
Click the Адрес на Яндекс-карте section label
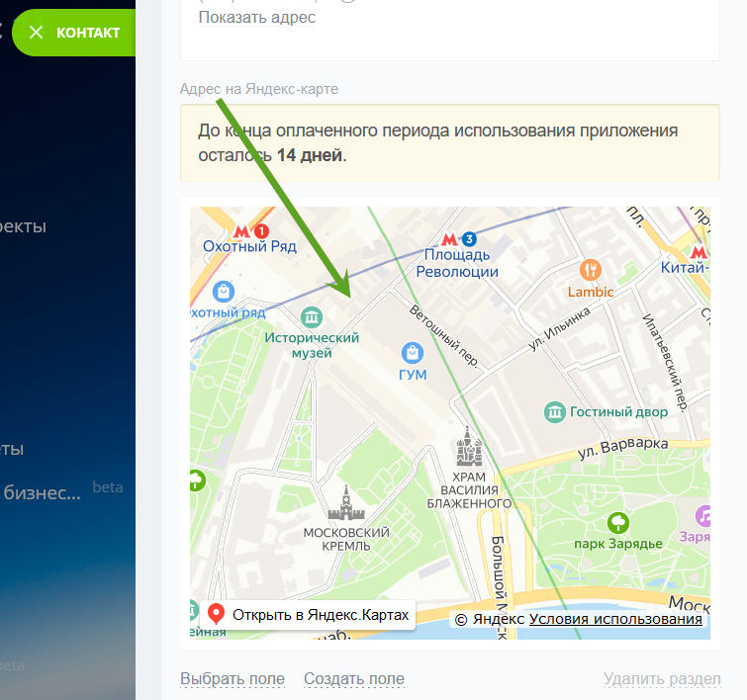coord(258,89)
